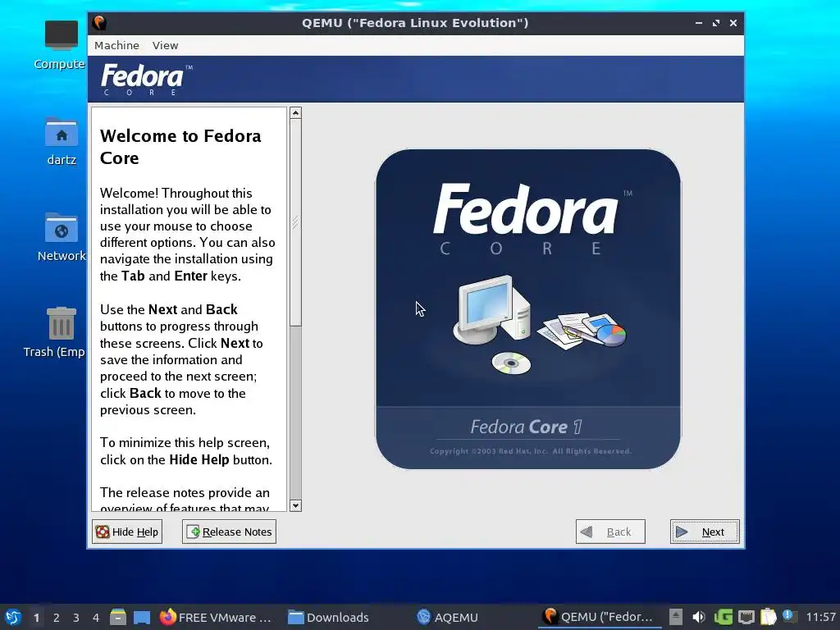840x630 pixels.
Task: Click the QEMU icon in the title bar
Action: pyautogui.click(x=99, y=23)
